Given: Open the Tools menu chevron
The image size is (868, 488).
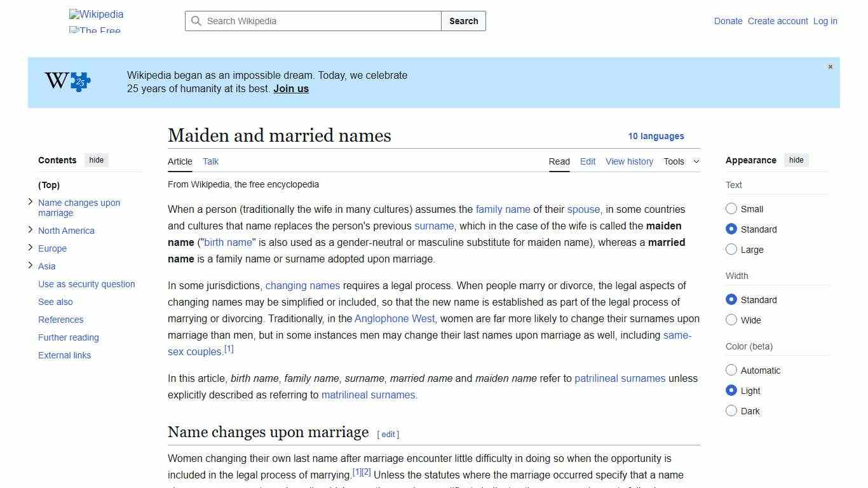Looking at the screenshot, I should point(696,161).
